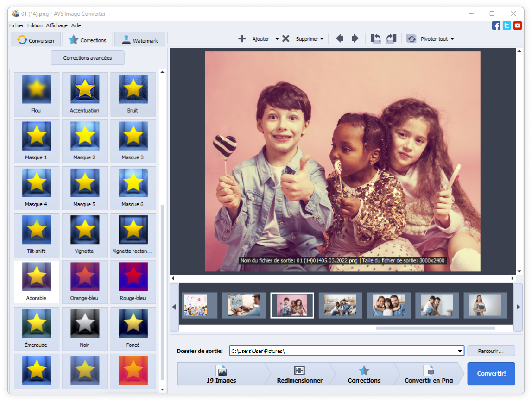Image resolution: width=532 pixels, height=402 pixels.
Task: Click the Convertir! button
Action: click(491, 374)
